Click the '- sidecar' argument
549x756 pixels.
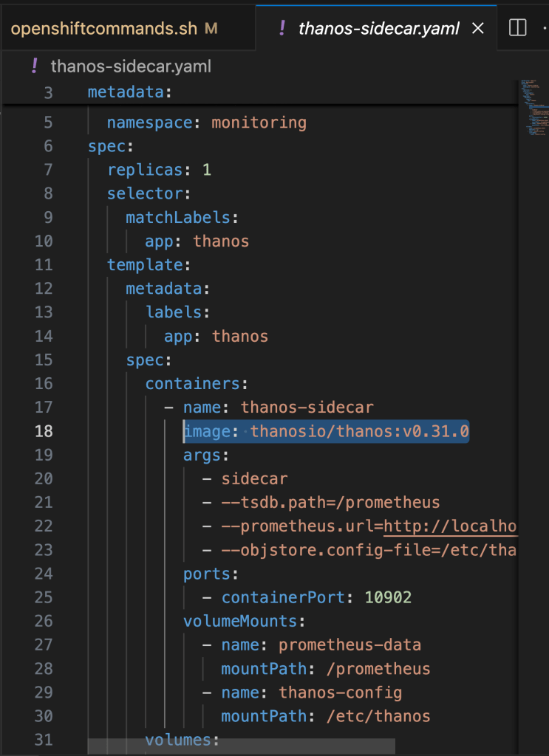245,478
